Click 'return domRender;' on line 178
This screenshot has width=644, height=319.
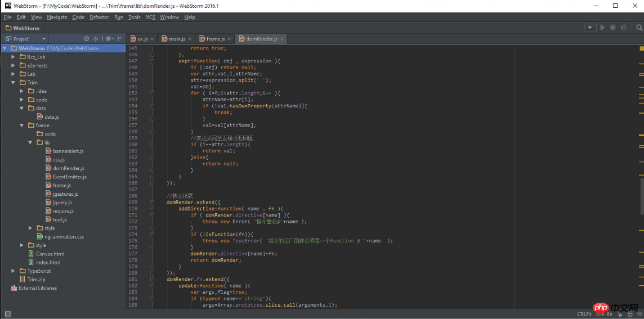tap(216, 260)
